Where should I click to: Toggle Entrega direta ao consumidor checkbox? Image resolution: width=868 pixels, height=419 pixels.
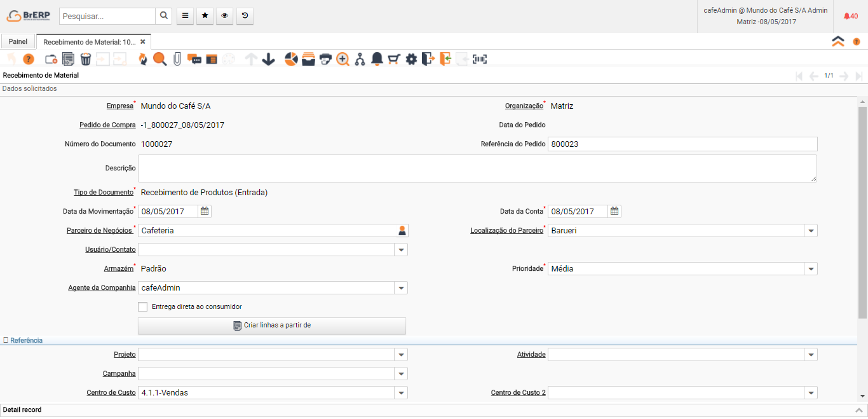(x=143, y=306)
